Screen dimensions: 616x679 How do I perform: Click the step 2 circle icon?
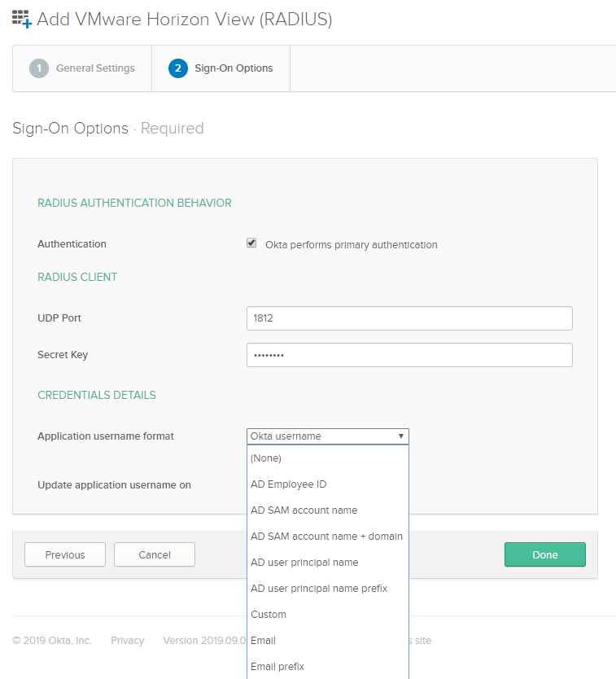tap(178, 68)
